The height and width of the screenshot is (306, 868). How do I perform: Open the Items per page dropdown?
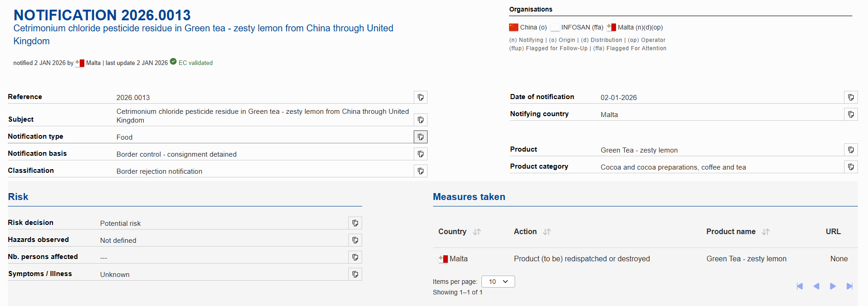point(498,282)
